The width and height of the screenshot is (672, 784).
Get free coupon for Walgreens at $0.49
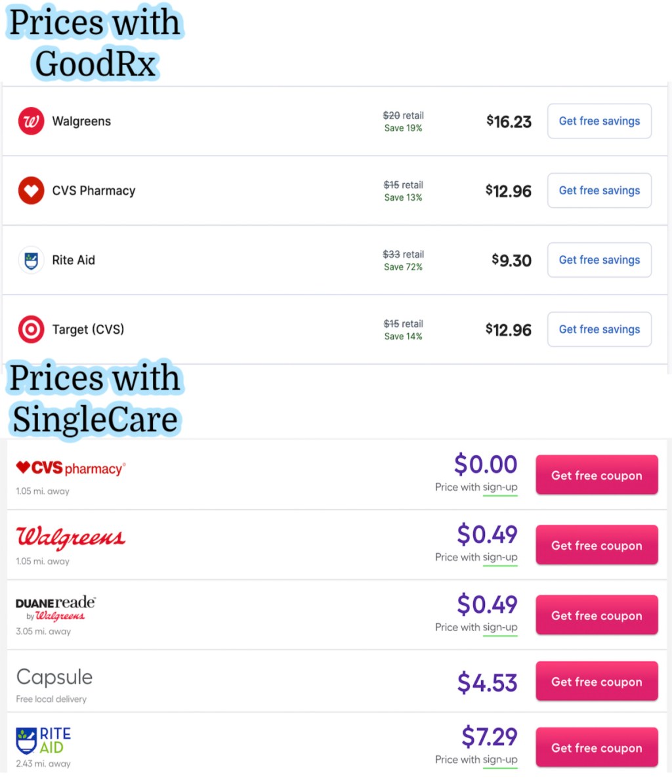click(597, 546)
